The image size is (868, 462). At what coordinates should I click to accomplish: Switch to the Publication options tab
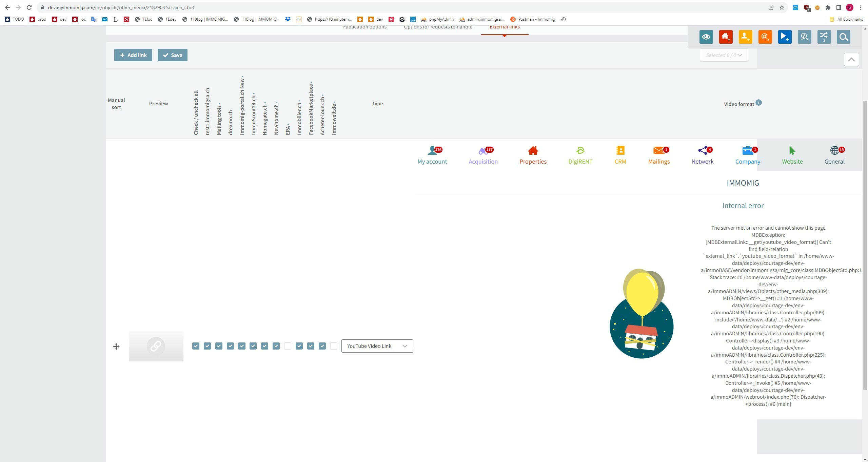[x=364, y=27]
